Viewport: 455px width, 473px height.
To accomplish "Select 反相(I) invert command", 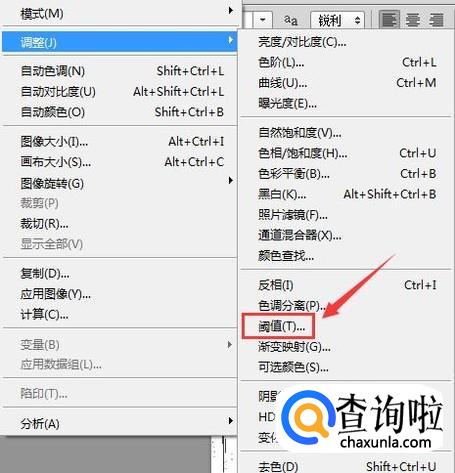I will click(x=346, y=285).
